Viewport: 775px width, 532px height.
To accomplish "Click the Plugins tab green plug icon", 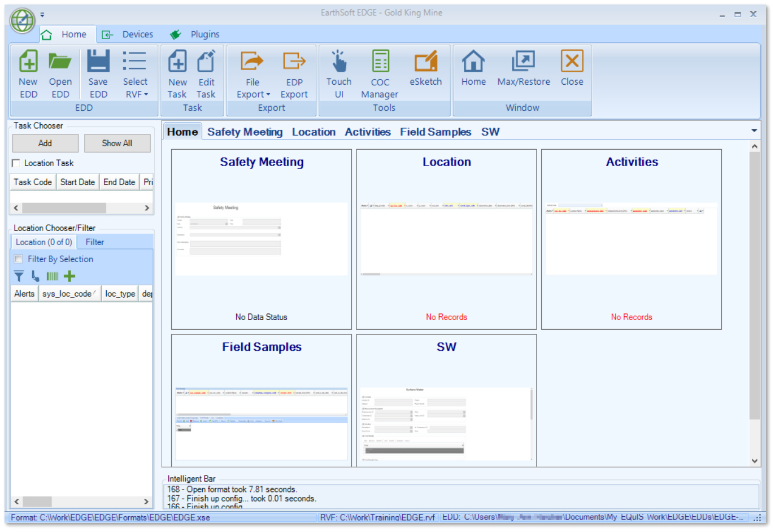I will pyautogui.click(x=176, y=35).
